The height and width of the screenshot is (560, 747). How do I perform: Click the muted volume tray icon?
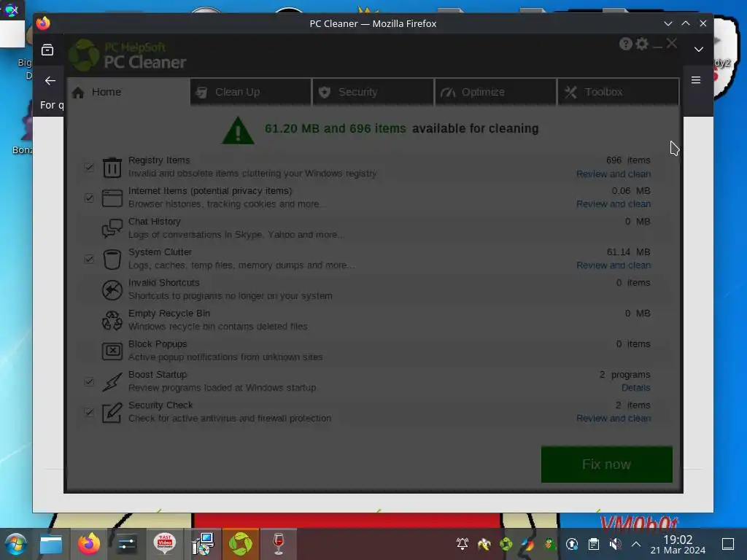(615, 544)
